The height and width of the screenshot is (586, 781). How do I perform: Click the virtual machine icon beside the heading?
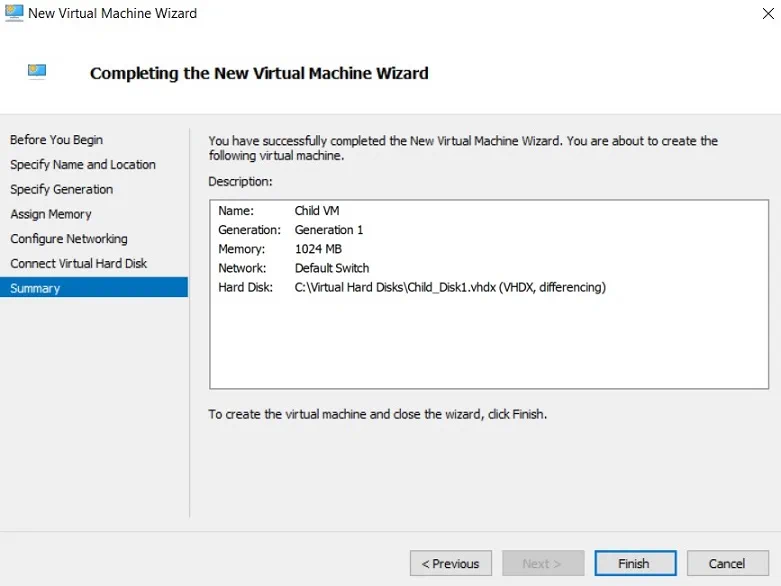click(x=37, y=72)
